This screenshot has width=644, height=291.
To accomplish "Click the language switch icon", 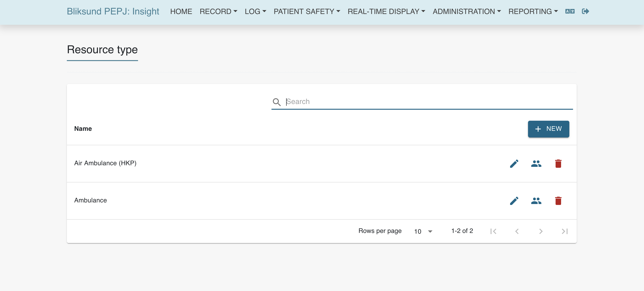I will pyautogui.click(x=570, y=11).
